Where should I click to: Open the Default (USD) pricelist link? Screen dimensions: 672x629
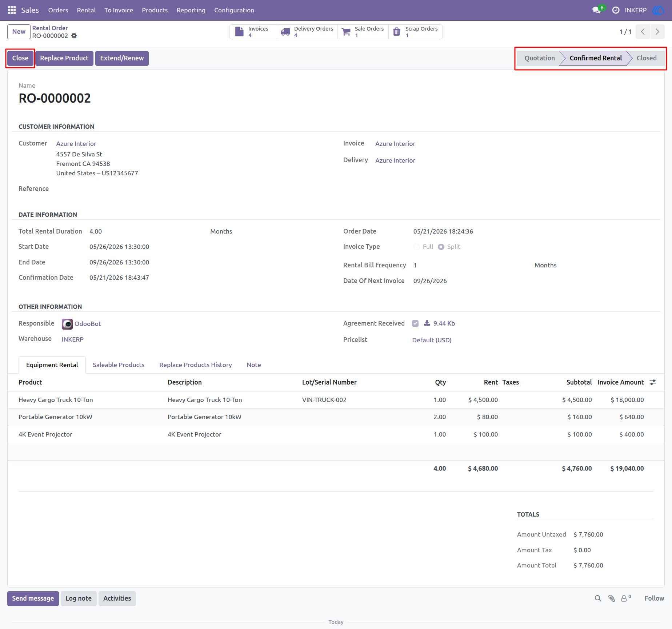point(432,340)
